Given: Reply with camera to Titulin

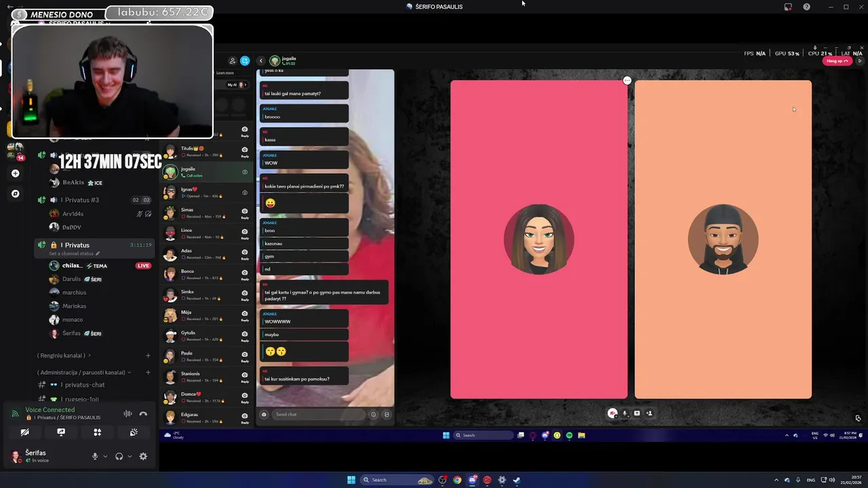Looking at the screenshot, I should [245, 151].
